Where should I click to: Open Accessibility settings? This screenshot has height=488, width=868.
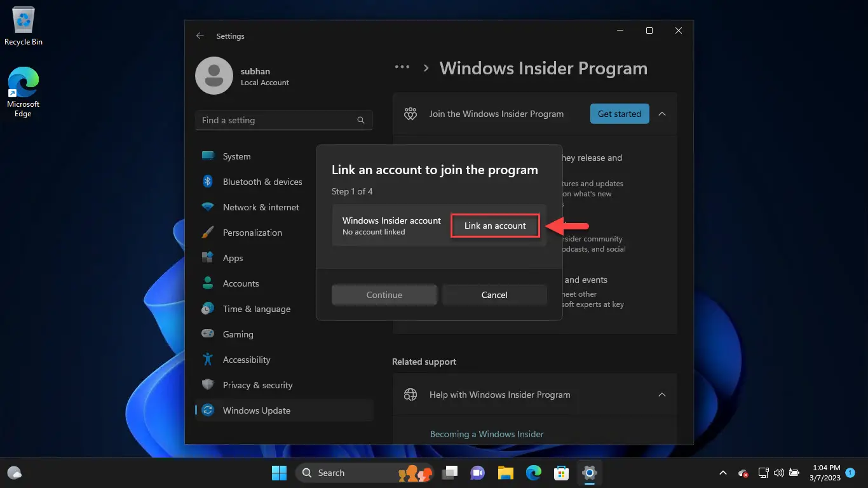[x=284, y=360]
